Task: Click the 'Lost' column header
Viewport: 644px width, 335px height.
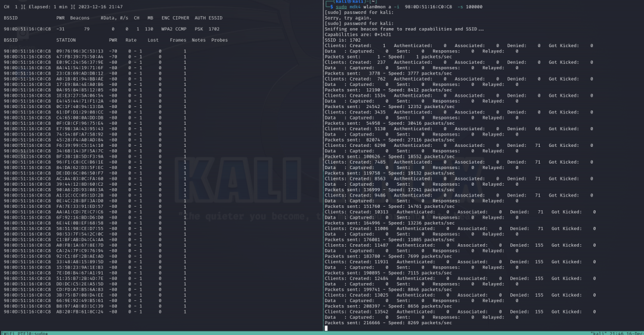Action: point(153,41)
